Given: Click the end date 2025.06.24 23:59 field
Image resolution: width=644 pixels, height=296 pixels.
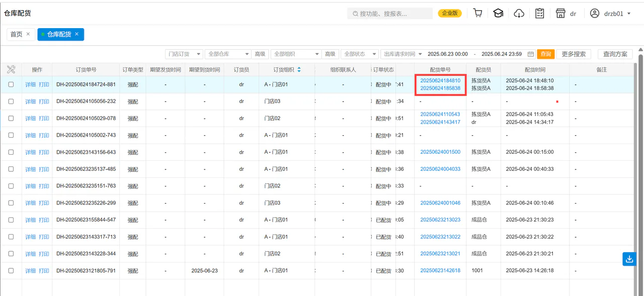Looking at the screenshot, I should [x=502, y=54].
